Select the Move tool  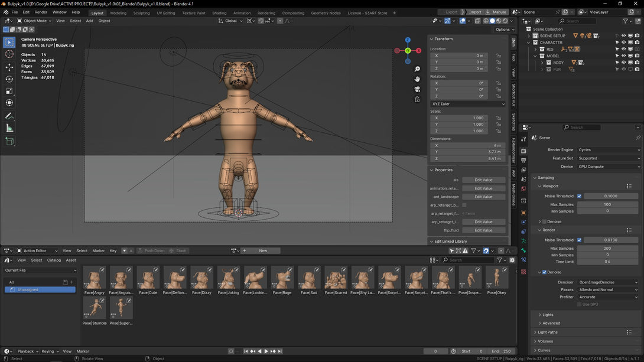[9, 67]
